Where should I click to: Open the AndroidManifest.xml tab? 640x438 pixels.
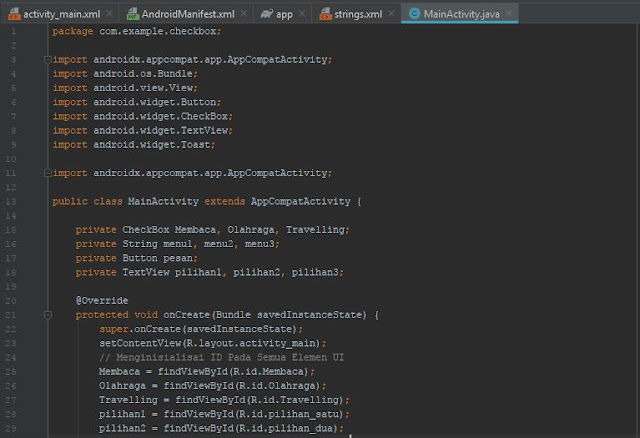[188, 14]
